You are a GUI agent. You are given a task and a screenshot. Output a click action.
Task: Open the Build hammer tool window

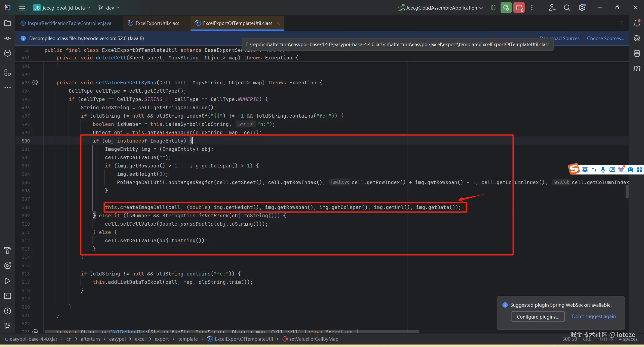[x=8, y=250]
